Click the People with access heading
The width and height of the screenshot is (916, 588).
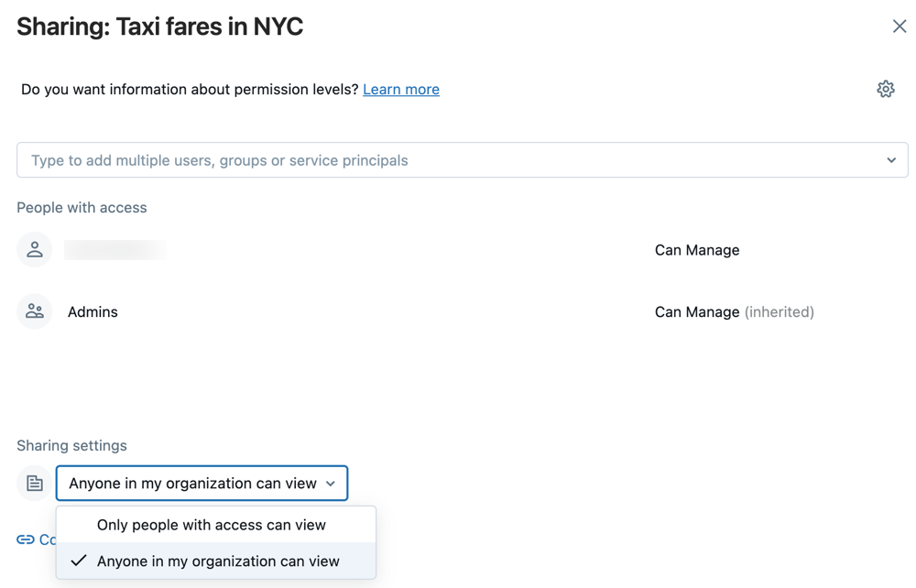tap(82, 207)
